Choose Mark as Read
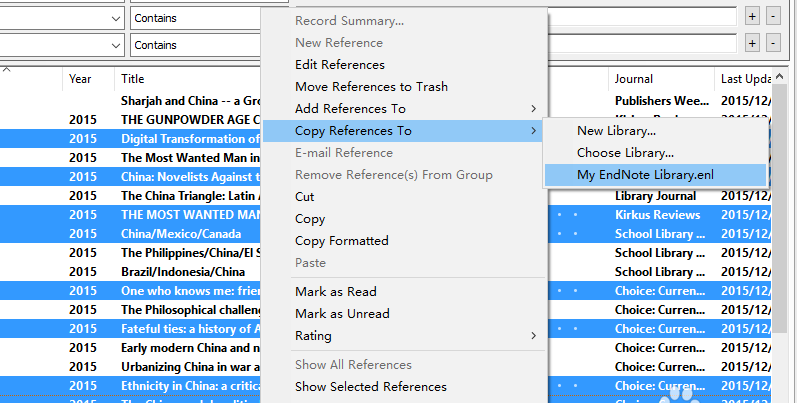797x403 pixels. click(x=335, y=291)
